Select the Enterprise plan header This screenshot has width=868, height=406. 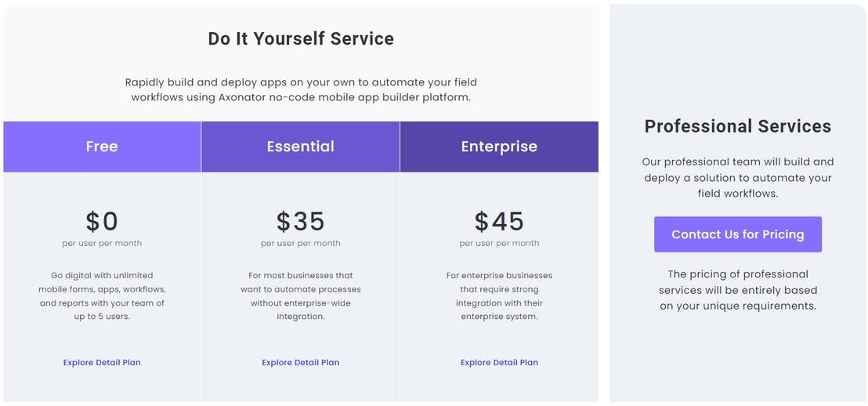(499, 147)
